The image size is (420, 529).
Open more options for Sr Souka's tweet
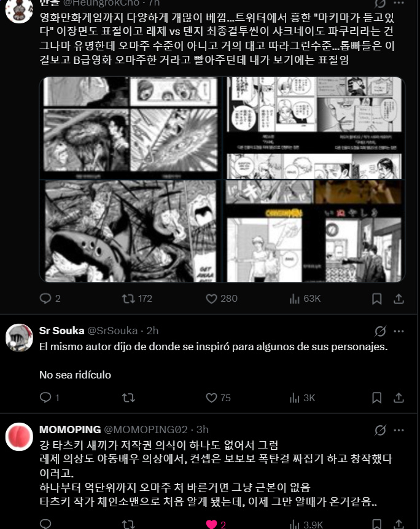pyautogui.click(x=399, y=331)
